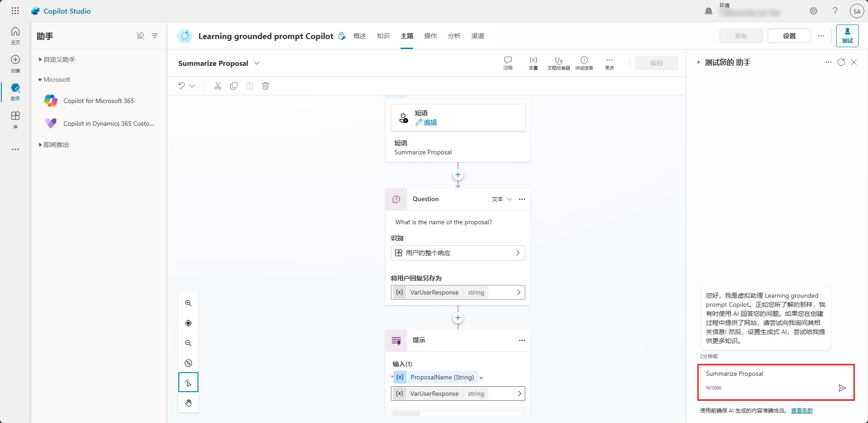The image size is (868, 423).
Task: Open the app launcher grid
Action: (15, 11)
